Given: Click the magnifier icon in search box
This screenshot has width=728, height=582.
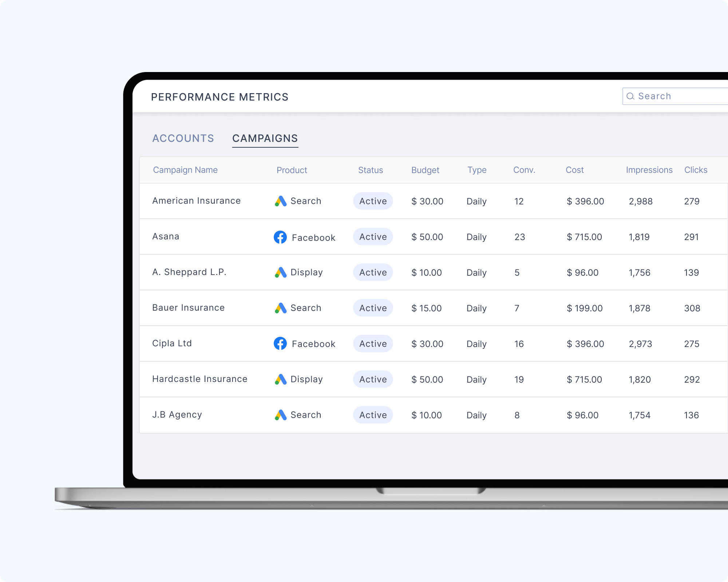Looking at the screenshot, I should 630,96.
